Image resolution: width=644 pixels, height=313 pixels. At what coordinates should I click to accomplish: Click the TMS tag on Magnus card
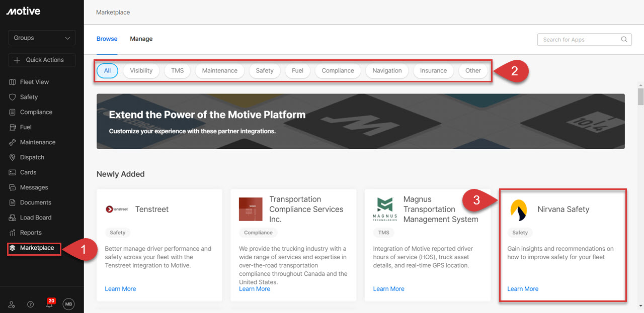coord(384,233)
